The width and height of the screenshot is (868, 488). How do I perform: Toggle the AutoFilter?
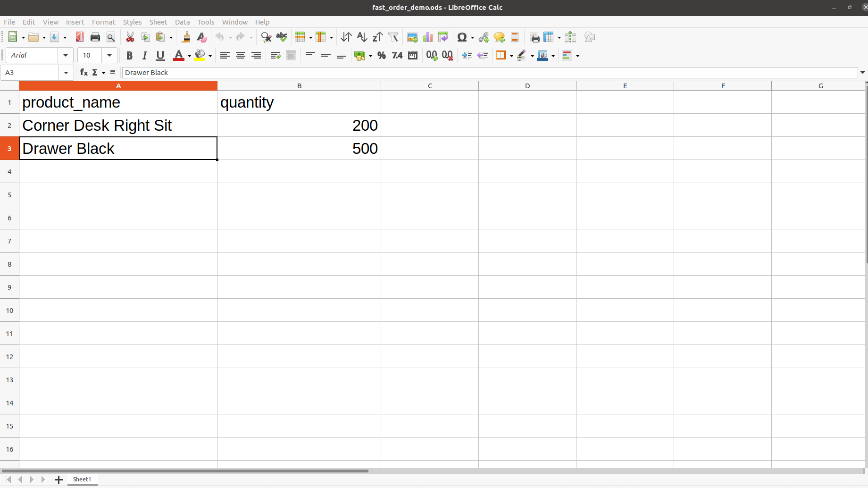pyautogui.click(x=393, y=37)
